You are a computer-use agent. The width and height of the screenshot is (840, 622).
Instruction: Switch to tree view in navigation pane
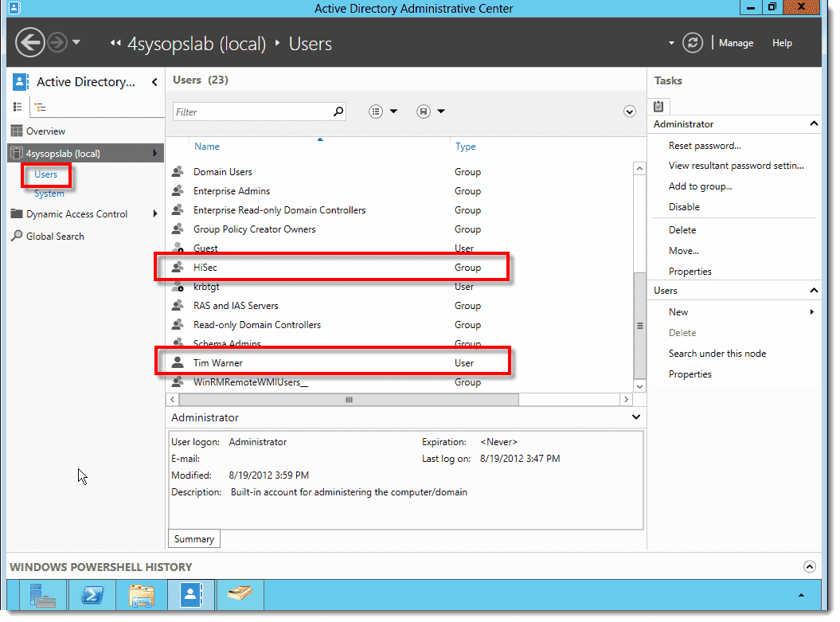40,108
